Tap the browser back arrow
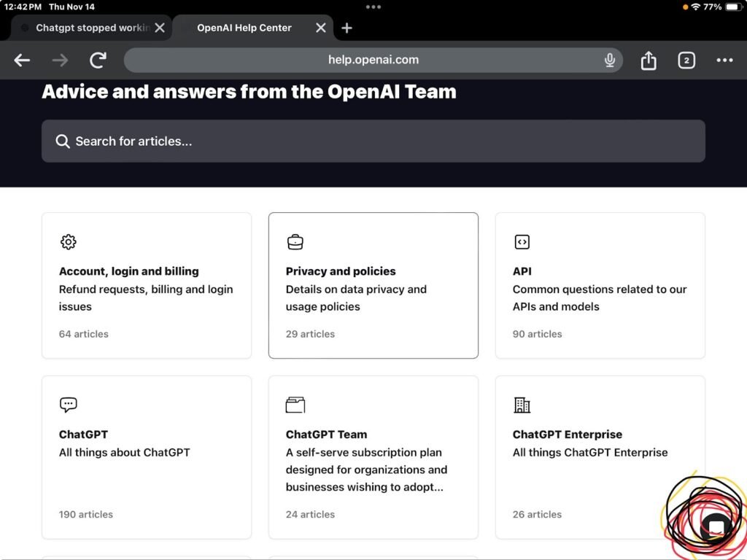The width and height of the screenshot is (747, 560). pos(22,61)
